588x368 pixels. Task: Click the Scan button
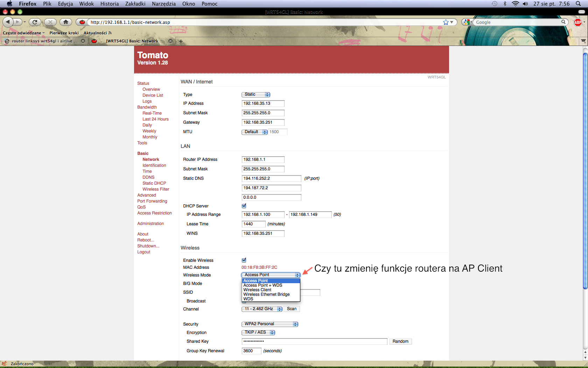coord(292,309)
